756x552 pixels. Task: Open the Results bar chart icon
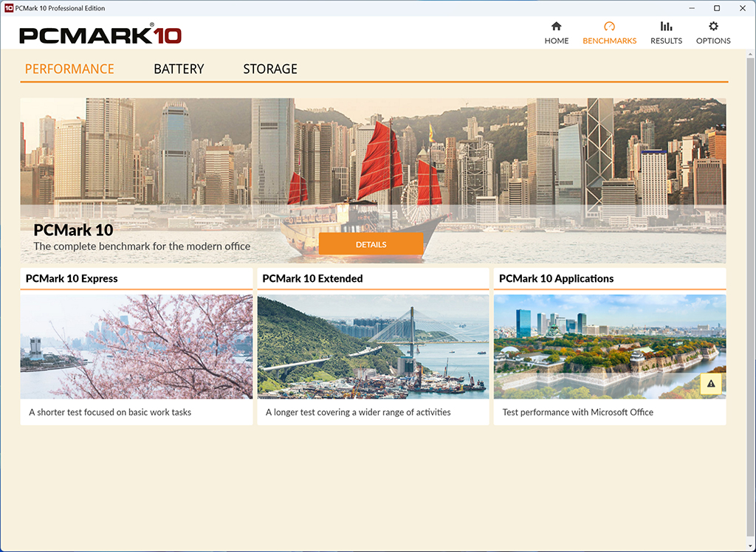tap(667, 26)
